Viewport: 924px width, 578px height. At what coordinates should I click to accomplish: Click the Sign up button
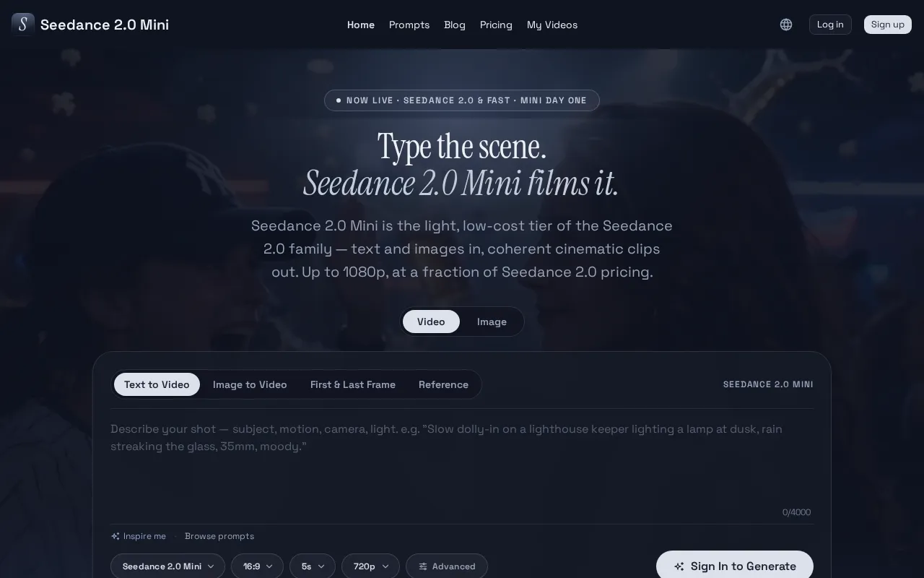tap(888, 25)
